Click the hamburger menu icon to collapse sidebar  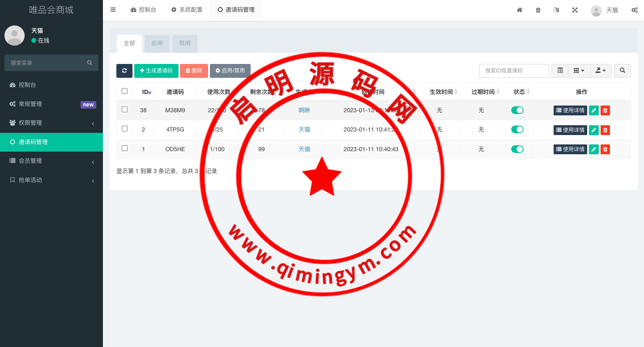pyautogui.click(x=113, y=10)
